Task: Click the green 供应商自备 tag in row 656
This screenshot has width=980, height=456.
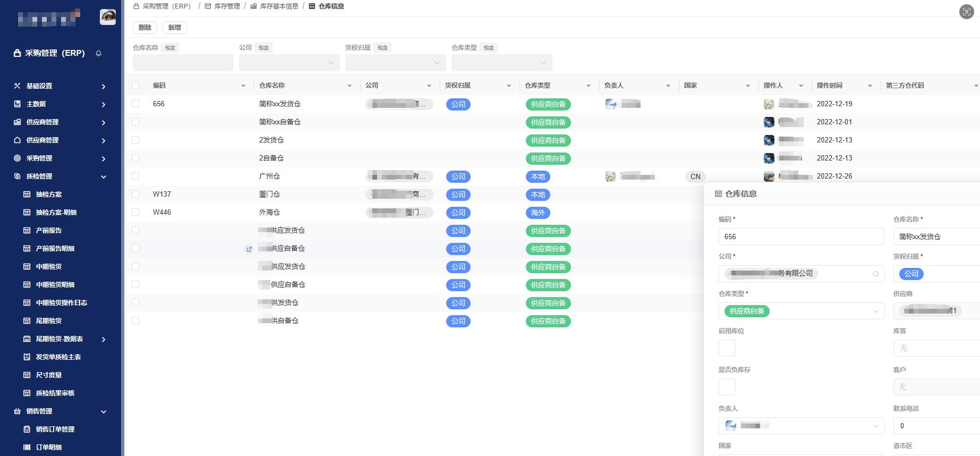Action: tap(548, 104)
